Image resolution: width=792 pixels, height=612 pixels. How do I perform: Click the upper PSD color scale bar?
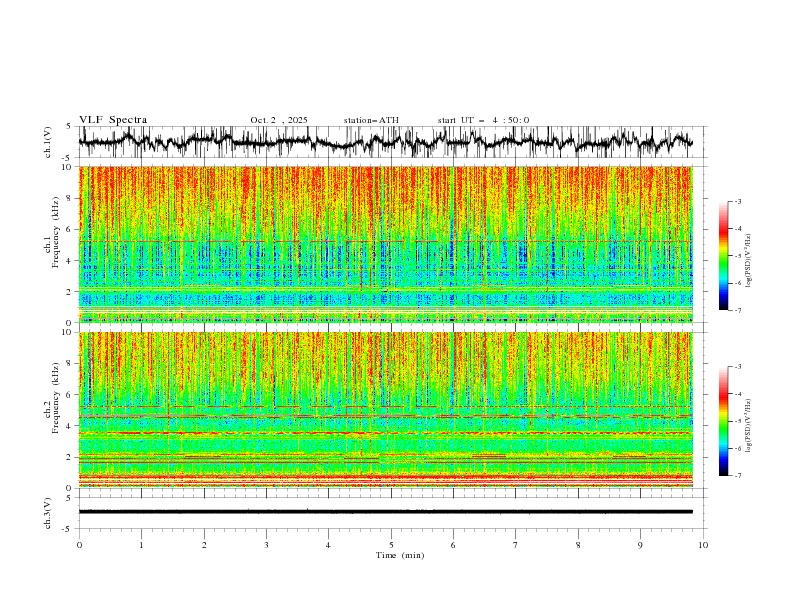(x=723, y=255)
